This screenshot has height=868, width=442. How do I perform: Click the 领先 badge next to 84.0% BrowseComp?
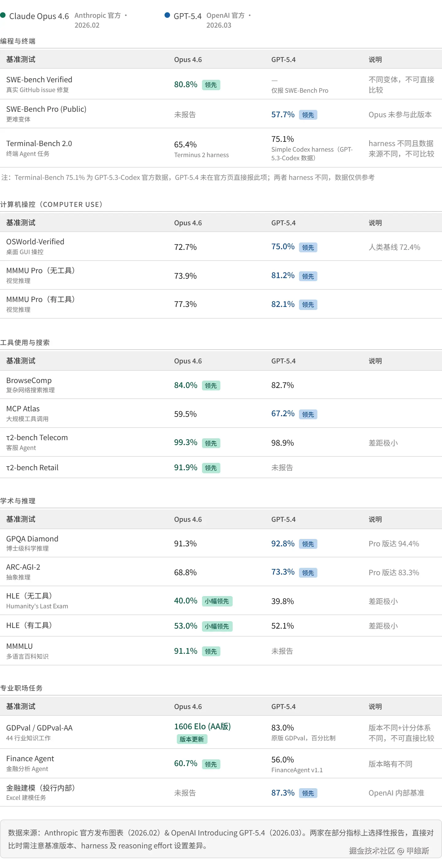[211, 386]
